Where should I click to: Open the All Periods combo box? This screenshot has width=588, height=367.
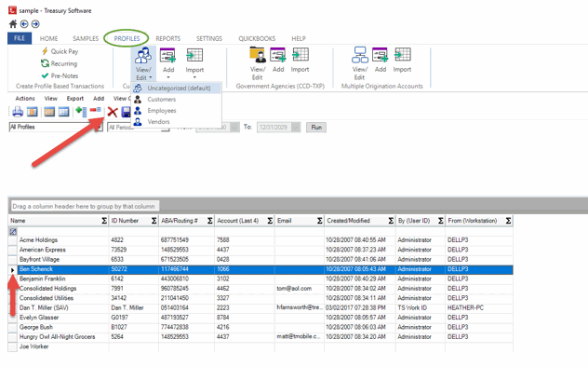[x=139, y=128]
